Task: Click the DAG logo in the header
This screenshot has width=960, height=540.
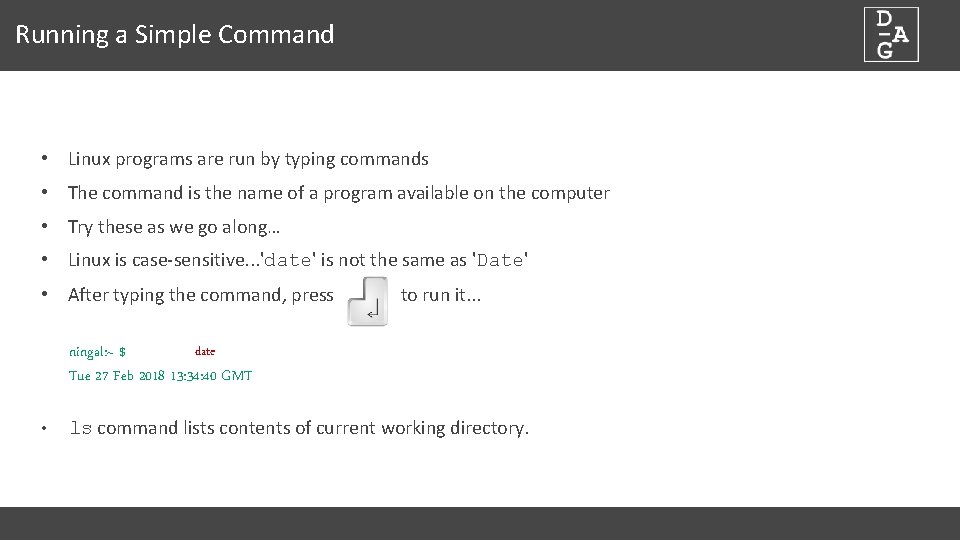Action: point(891,35)
